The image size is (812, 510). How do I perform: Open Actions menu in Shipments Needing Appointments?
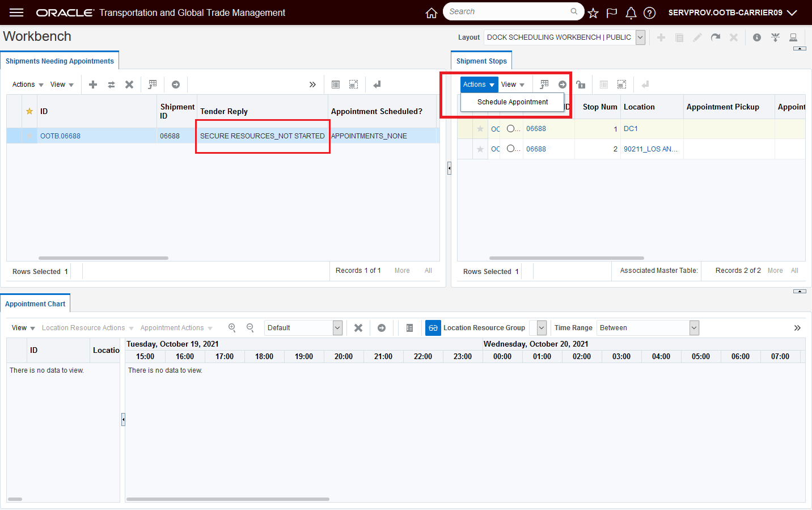[28, 85]
